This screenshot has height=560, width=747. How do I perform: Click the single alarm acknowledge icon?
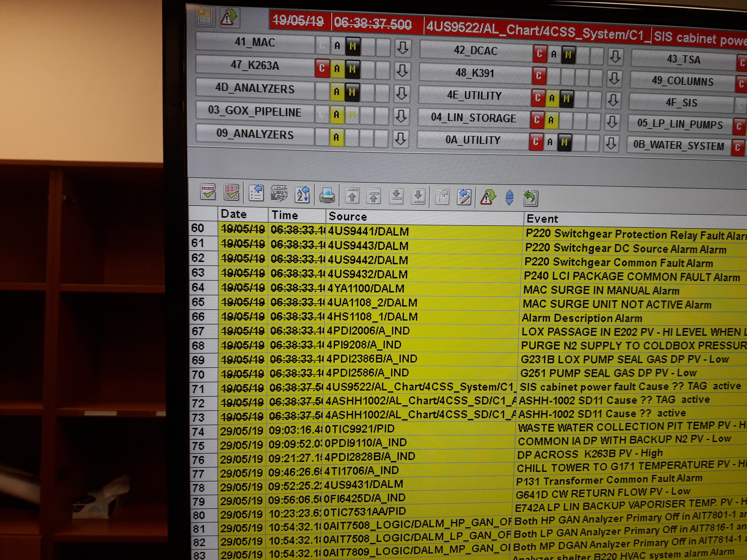click(x=208, y=192)
